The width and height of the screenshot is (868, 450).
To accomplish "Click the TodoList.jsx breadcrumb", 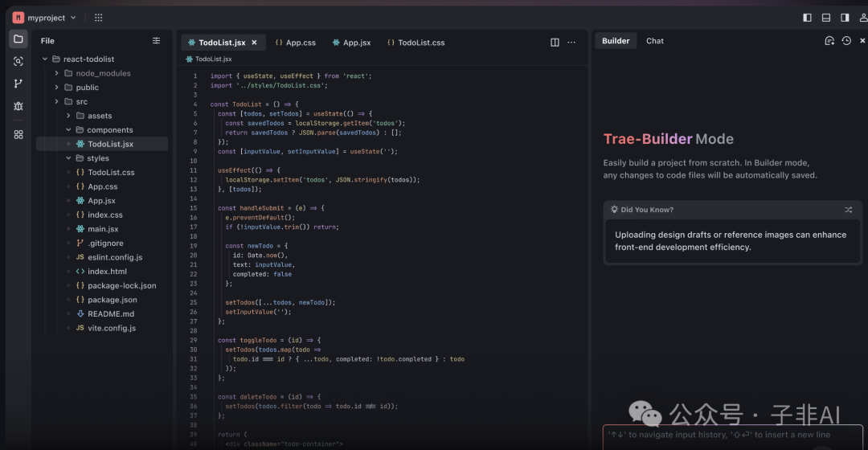I will [x=209, y=59].
